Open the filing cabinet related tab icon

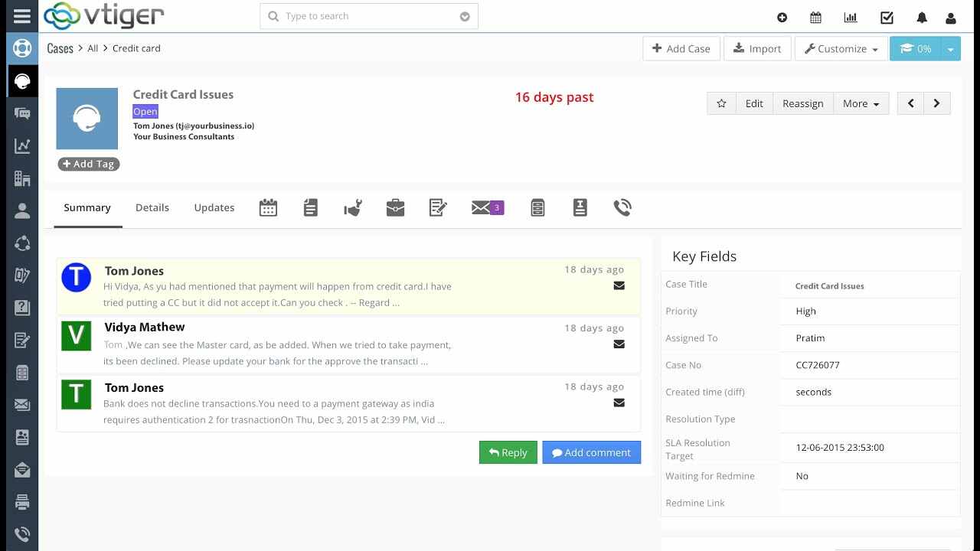tap(537, 207)
